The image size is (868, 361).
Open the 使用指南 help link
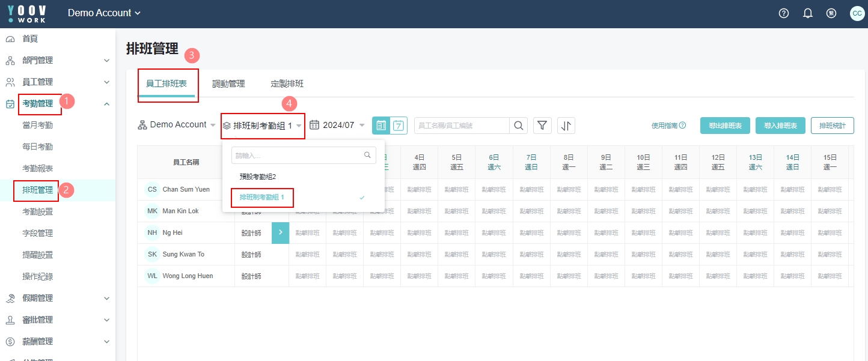tap(668, 126)
